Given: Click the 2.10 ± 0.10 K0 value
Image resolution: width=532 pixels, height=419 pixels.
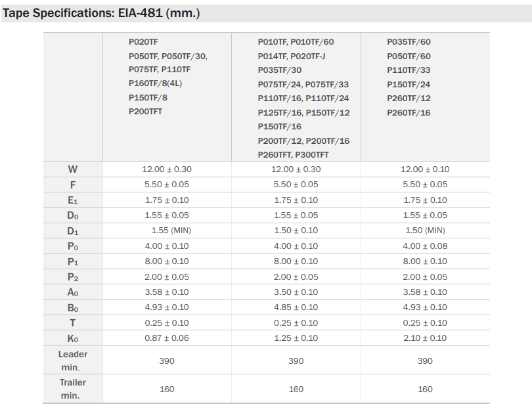Looking at the screenshot, I should (x=425, y=338).
